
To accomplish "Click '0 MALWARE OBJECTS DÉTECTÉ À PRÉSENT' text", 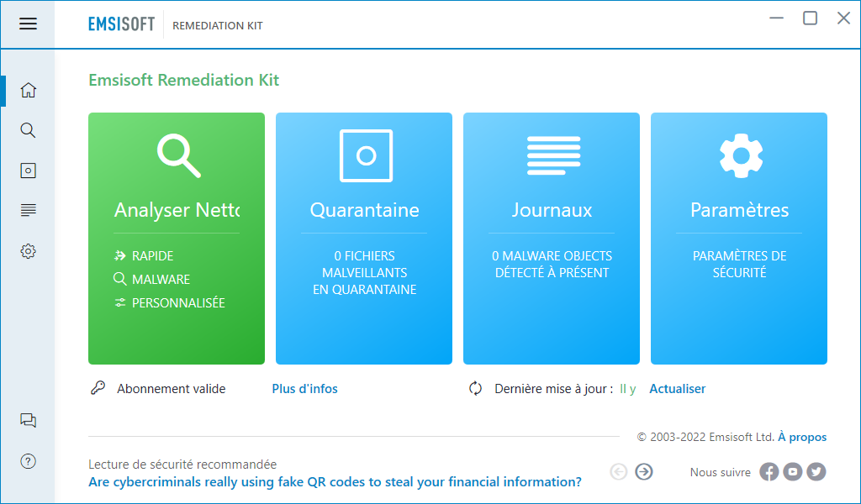I will pos(552,265).
